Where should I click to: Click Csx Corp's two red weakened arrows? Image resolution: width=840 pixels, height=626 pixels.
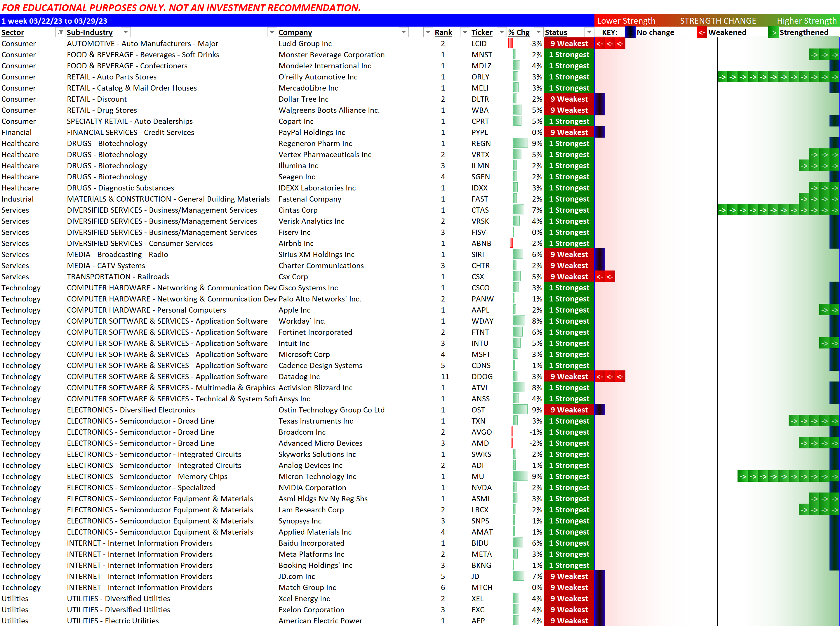point(605,277)
